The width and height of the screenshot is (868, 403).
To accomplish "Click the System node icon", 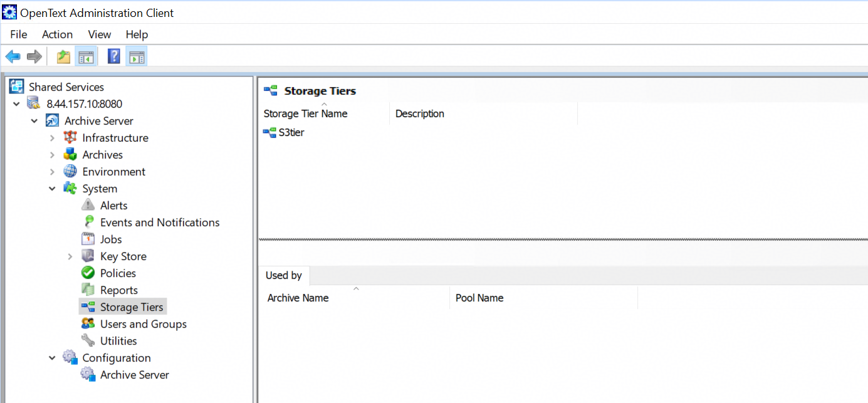I will point(70,188).
